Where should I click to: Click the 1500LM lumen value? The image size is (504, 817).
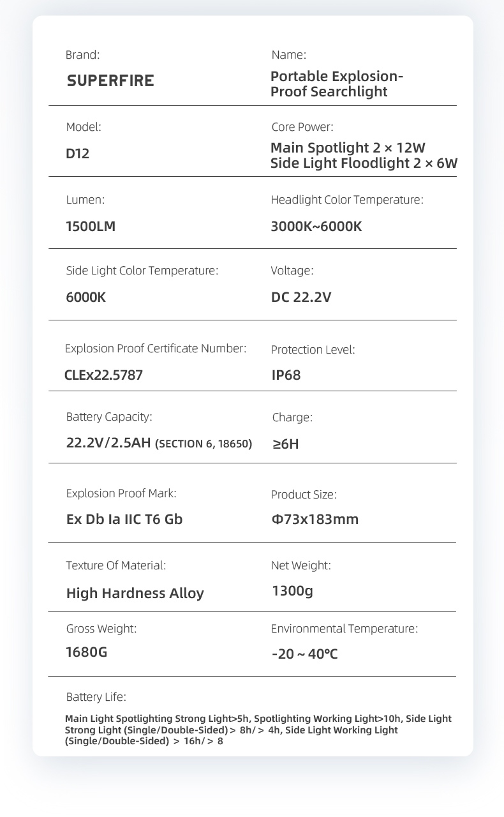[91, 227]
